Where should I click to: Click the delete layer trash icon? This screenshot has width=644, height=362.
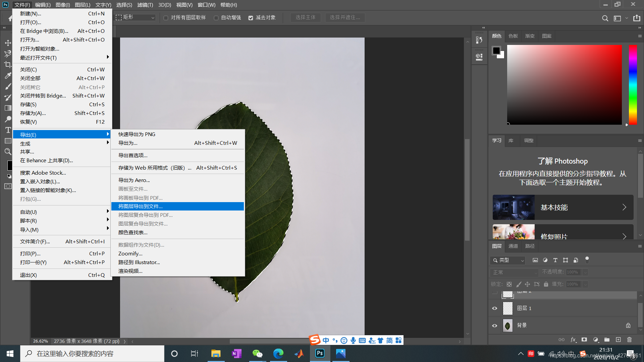tap(629, 340)
